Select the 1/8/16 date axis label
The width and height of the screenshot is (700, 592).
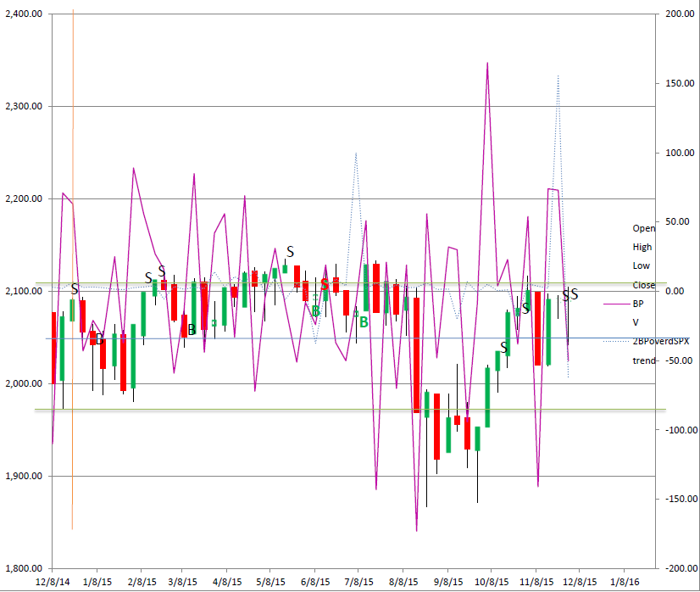tap(625, 584)
